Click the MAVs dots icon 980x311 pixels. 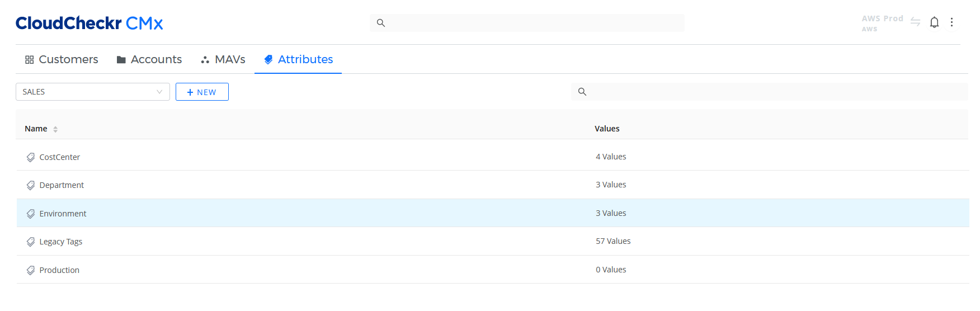click(x=205, y=60)
